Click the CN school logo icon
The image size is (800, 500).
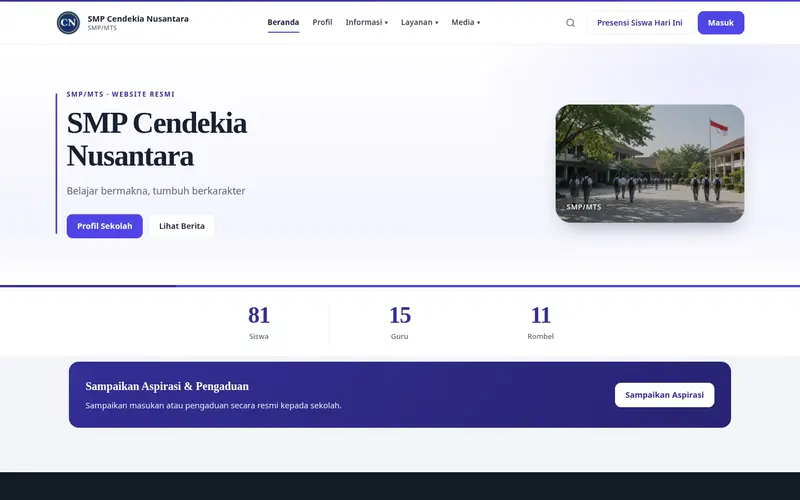point(68,23)
